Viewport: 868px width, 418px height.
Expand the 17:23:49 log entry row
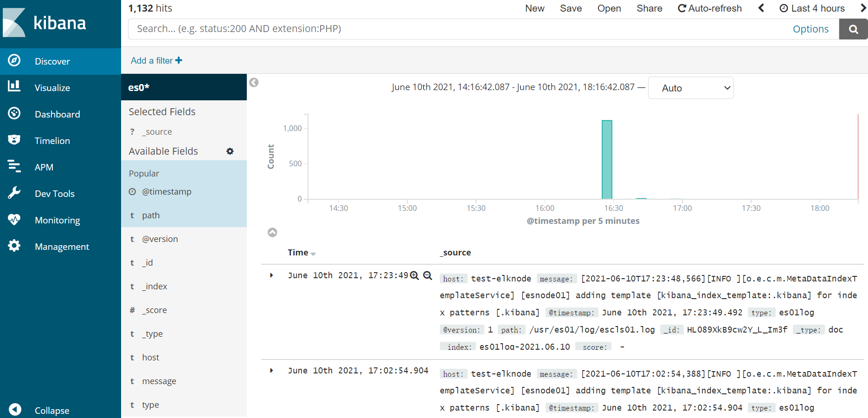271,275
